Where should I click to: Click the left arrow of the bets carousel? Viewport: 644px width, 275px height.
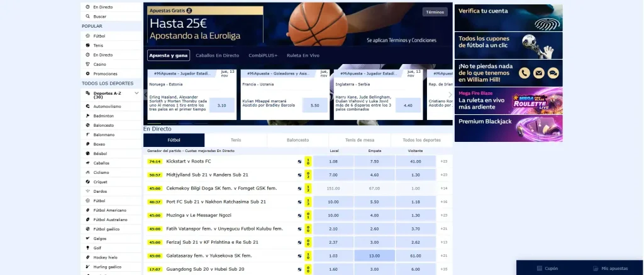point(145,95)
